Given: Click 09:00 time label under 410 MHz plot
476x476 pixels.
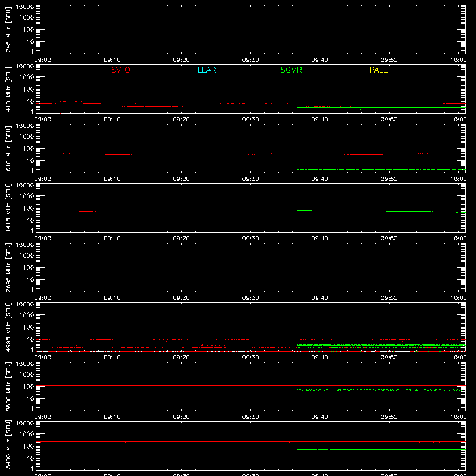Looking at the screenshot, I should click(x=43, y=120).
